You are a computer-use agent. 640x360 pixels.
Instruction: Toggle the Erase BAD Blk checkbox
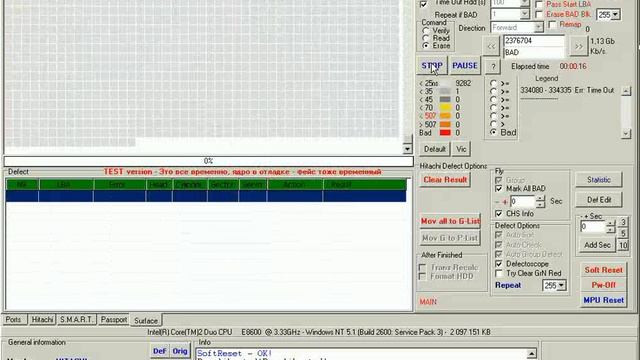tap(539, 14)
